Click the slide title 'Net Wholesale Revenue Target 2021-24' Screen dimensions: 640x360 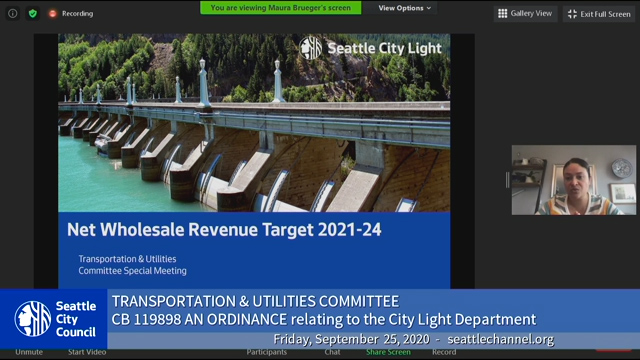pyautogui.click(x=224, y=229)
